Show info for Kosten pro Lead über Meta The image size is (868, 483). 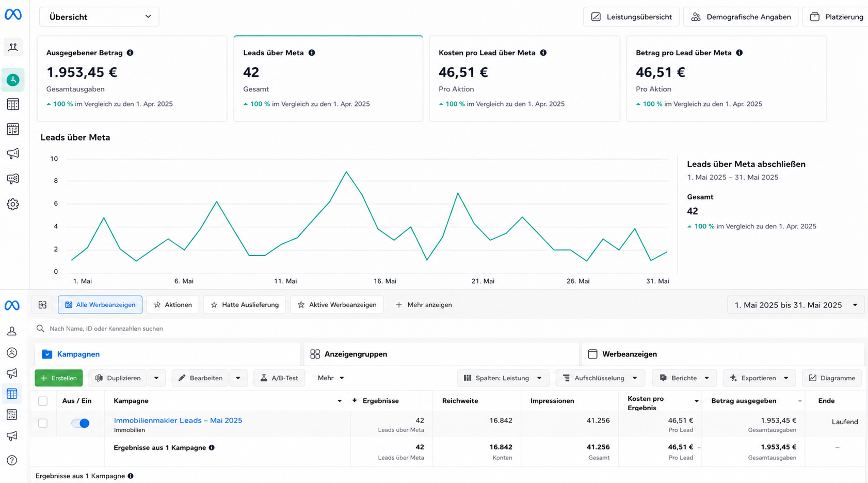[x=543, y=53]
